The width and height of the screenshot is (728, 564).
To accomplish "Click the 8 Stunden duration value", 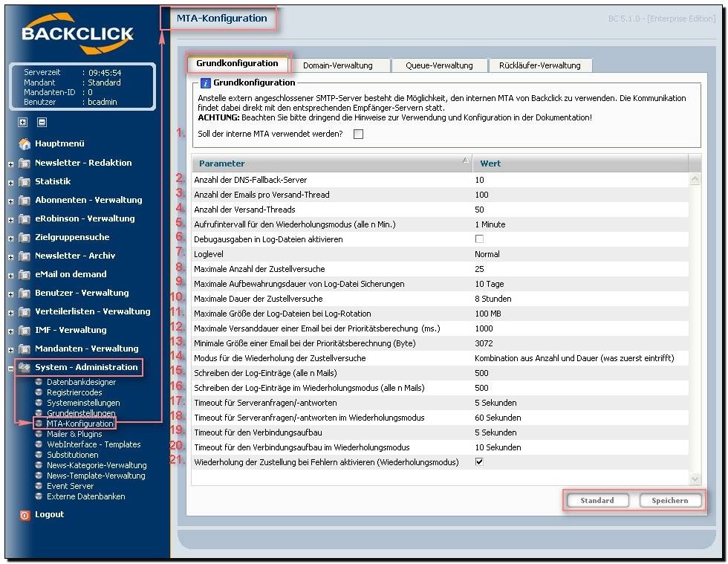I will [x=493, y=299].
